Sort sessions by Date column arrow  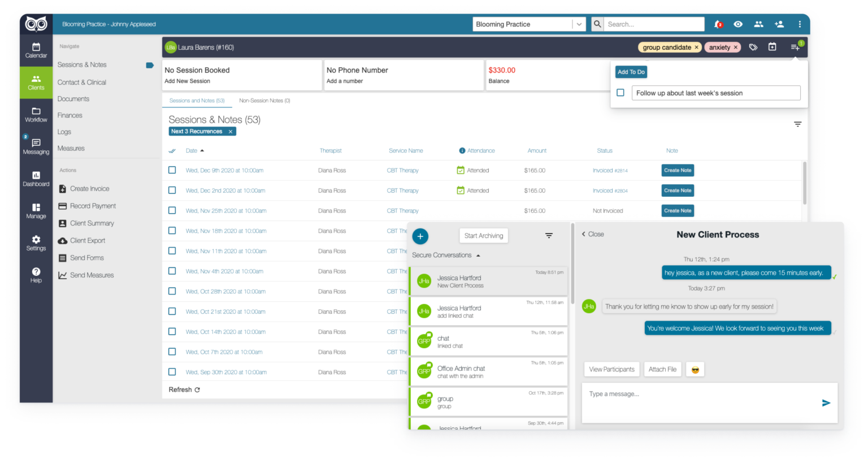point(202,151)
